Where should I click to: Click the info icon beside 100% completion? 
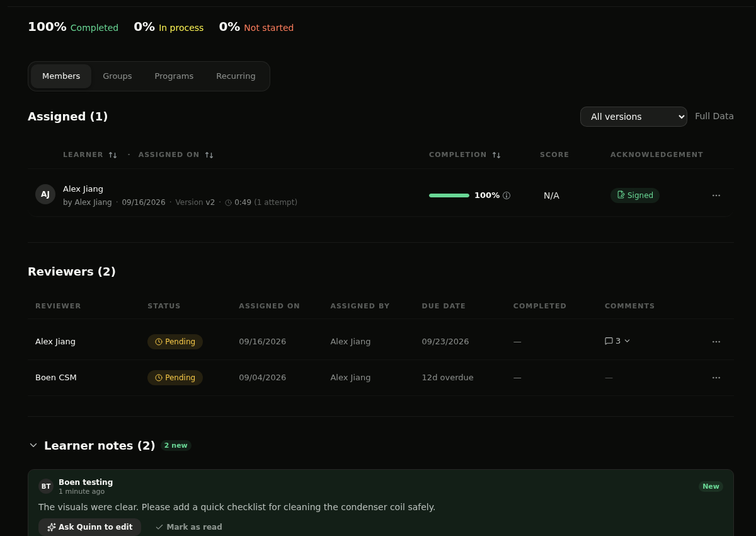point(507,195)
